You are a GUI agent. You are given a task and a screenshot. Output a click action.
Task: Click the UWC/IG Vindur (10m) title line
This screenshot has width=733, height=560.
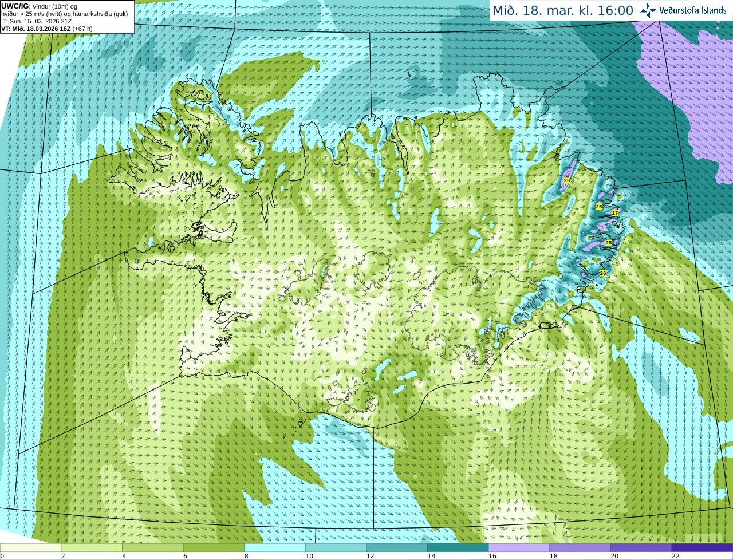(40, 6)
